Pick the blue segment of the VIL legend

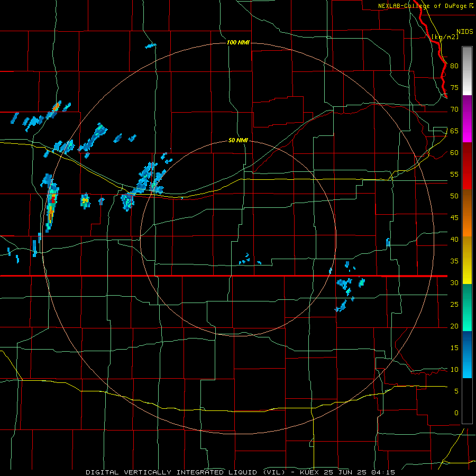pyautogui.click(x=467, y=354)
